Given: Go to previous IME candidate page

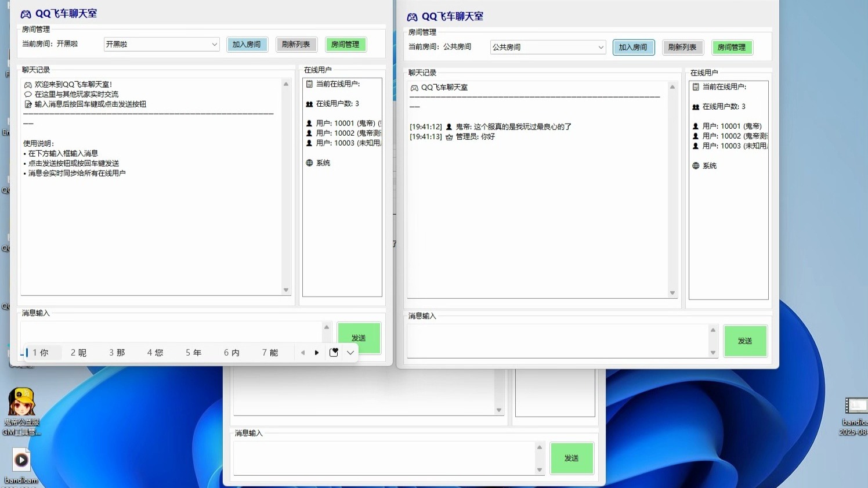Looking at the screenshot, I should [x=303, y=353].
